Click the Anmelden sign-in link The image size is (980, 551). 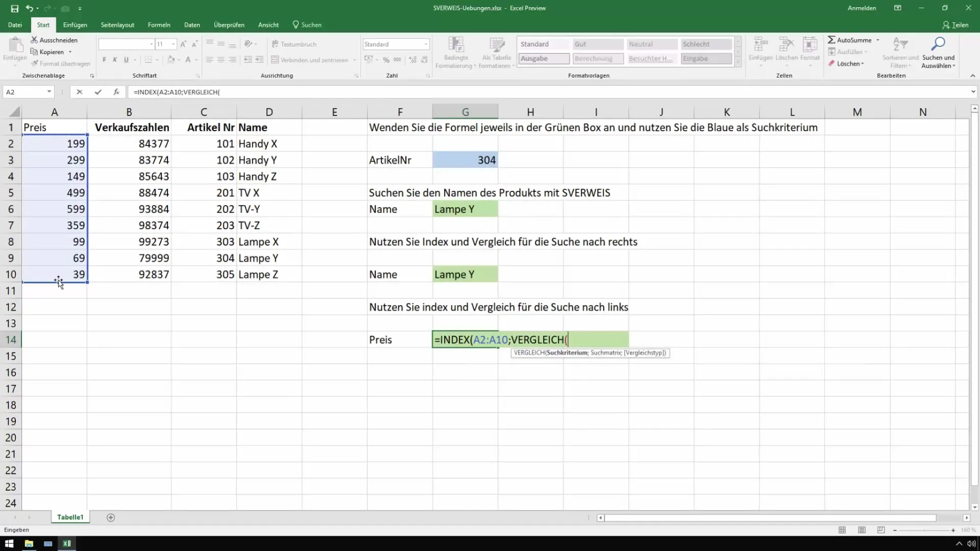[x=862, y=8]
